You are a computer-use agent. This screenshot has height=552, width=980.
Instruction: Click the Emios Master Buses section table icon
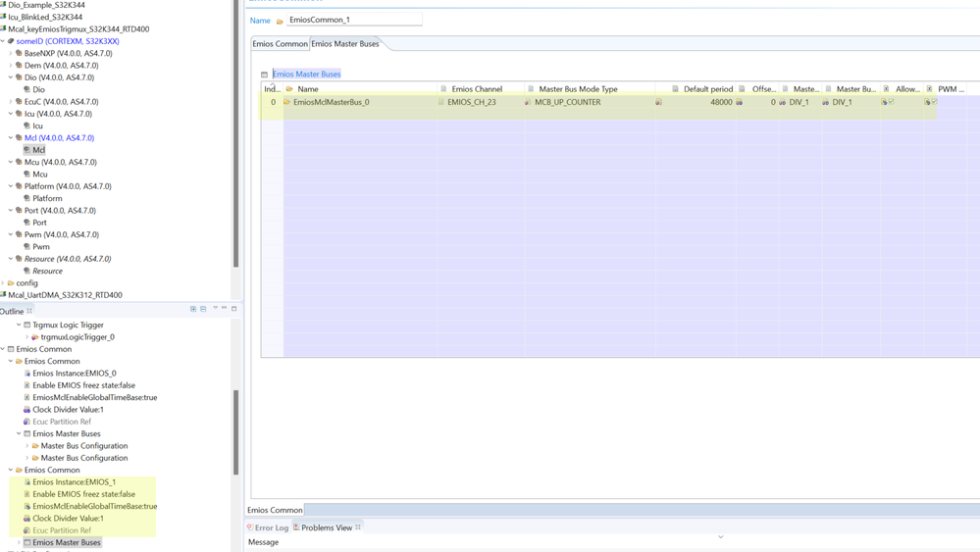[x=265, y=75]
